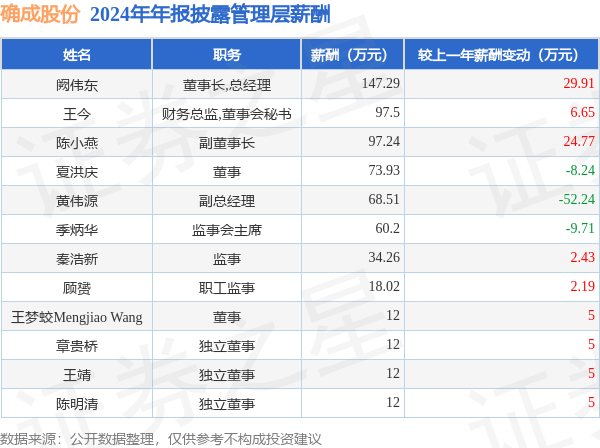Click the 职务 column header
The width and height of the screenshot is (600, 448).
[x=227, y=55]
